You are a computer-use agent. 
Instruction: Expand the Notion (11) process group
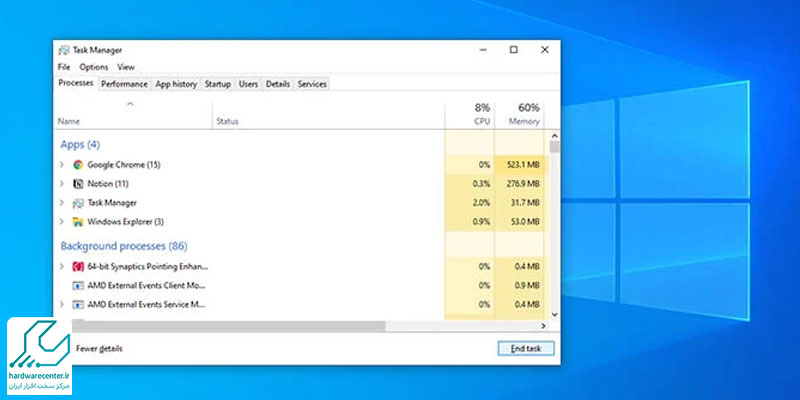tap(62, 184)
